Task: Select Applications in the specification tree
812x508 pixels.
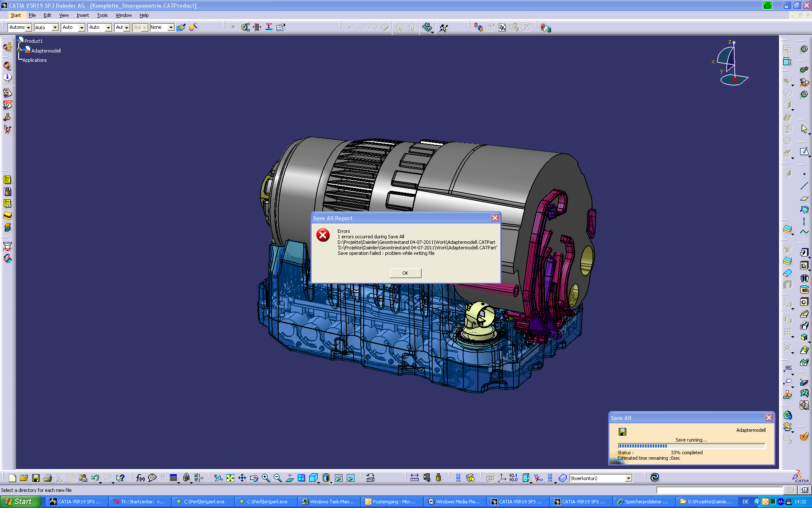Action: pyautogui.click(x=35, y=60)
